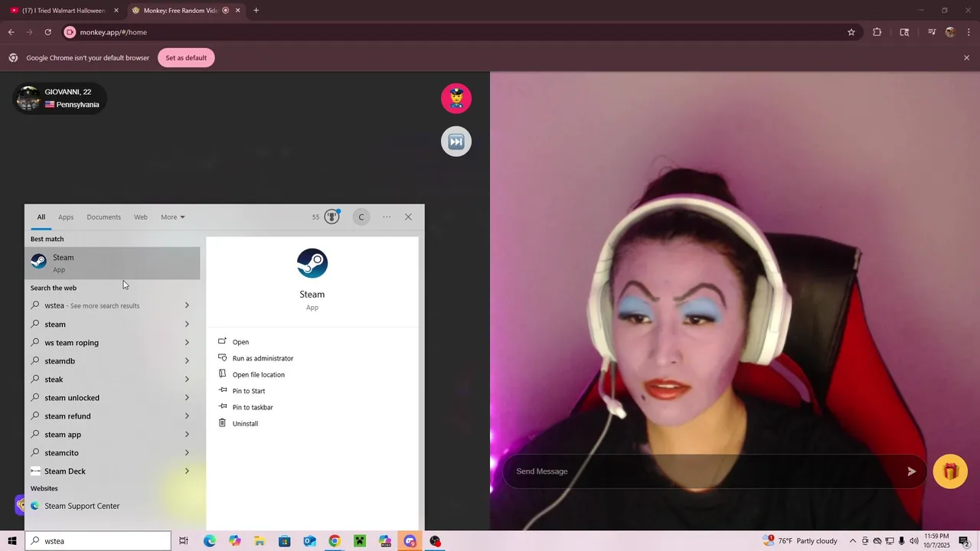Show hidden system tray icons chevron
Viewport: 980px width, 551px height.
(x=852, y=541)
